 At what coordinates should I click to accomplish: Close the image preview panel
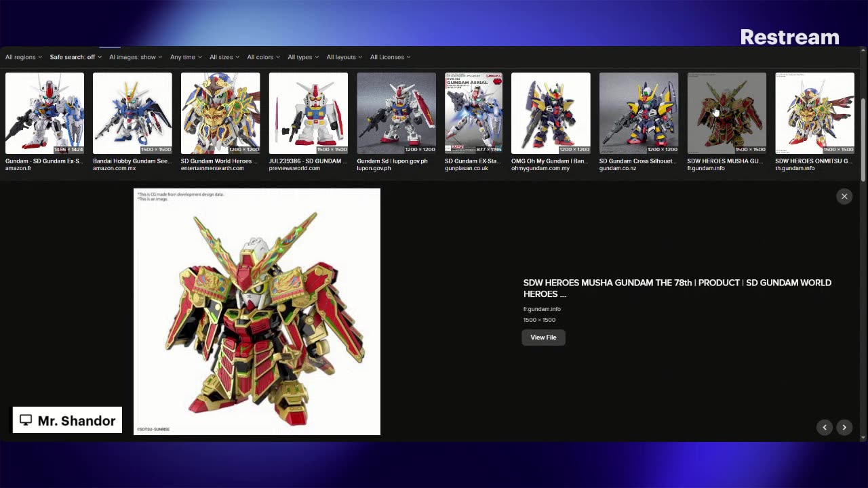coord(844,197)
